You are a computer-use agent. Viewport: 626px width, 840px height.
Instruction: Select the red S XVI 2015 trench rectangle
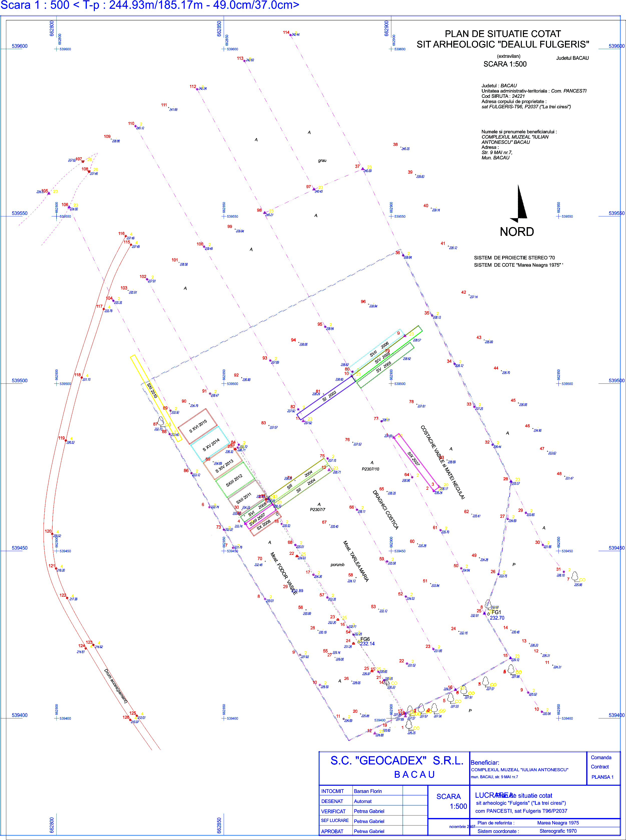coord(198,426)
